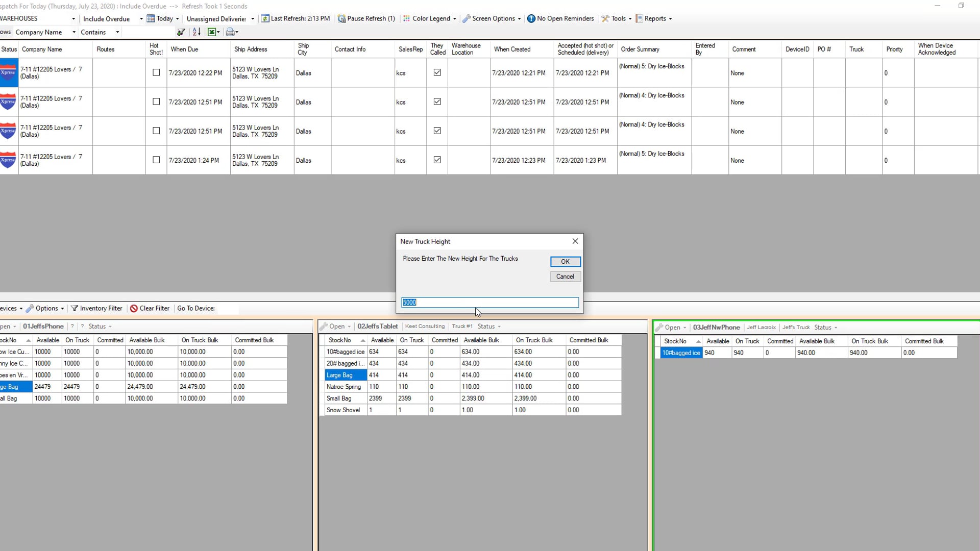Sort by Order Summary column header
The height and width of the screenshot is (551, 980).
click(x=654, y=49)
